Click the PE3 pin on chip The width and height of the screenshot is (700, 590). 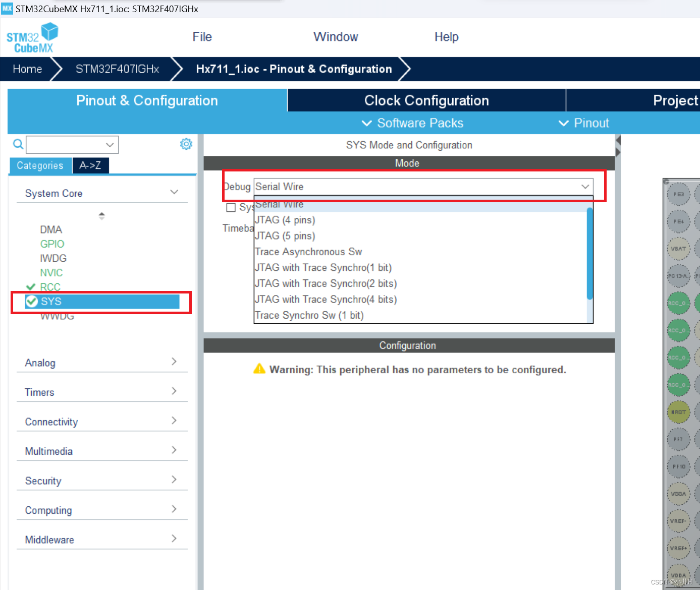[x=678, y=194]
